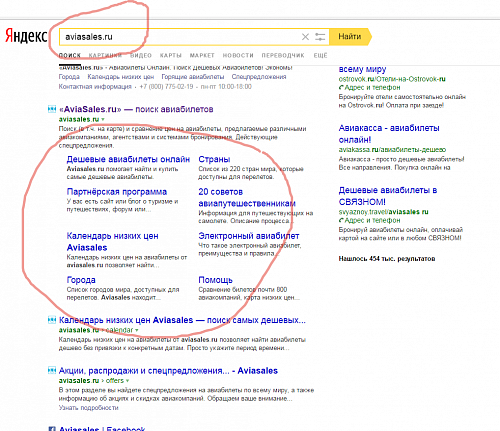Expand arrow after aviasales.ru calendar URL
Image resolution: width=500 pixels, height=431 pixels.
tap(137, 330)
